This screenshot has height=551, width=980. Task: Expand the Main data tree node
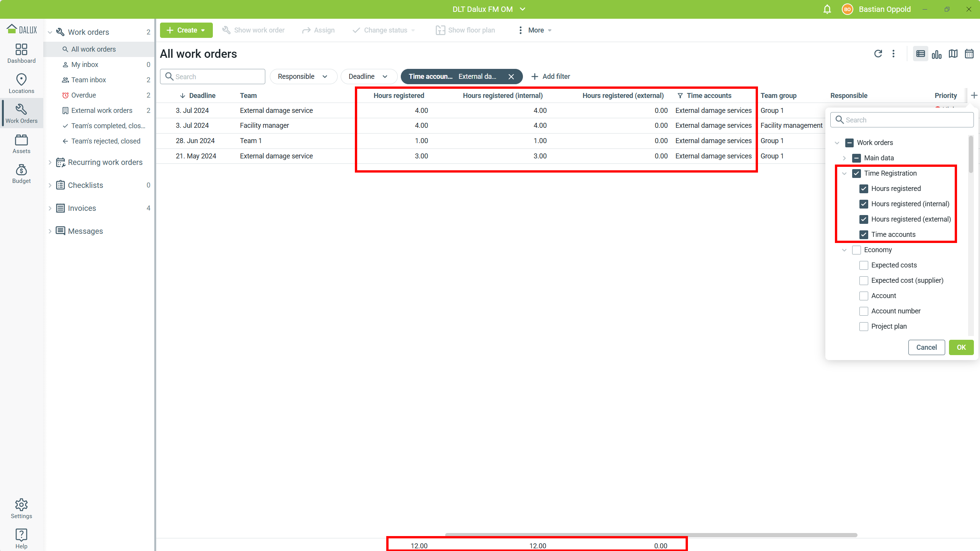(x=844, y=158)
